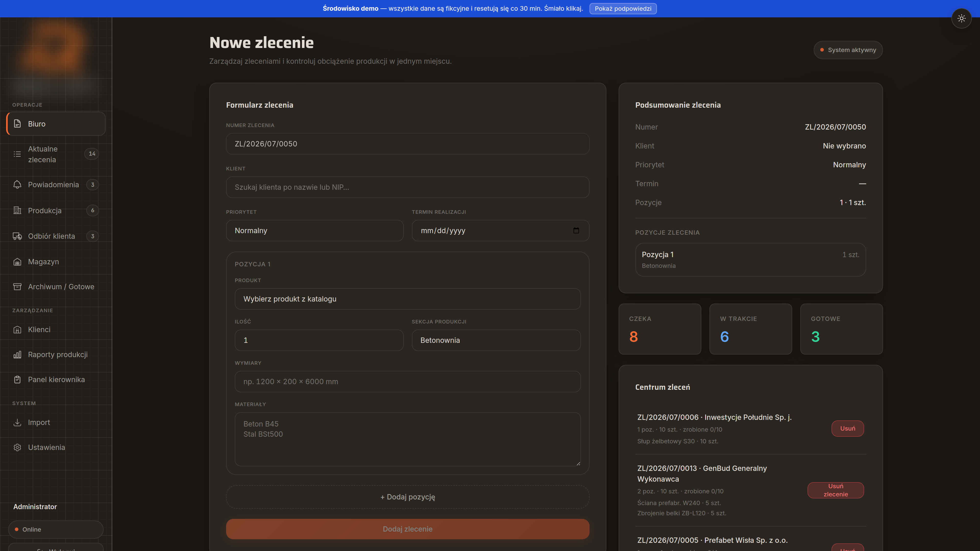Open Odbiór klienta truck icon

tap(17, 236)
